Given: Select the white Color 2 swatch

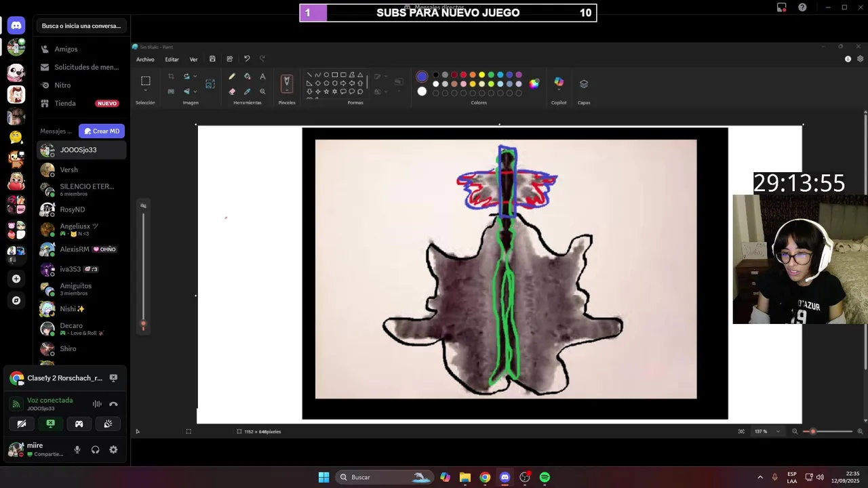Looking at the screenshot, I should pos(422,91).
